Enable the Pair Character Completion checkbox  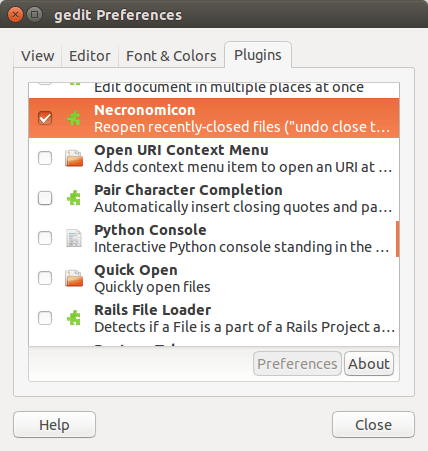tap(45, 198)
